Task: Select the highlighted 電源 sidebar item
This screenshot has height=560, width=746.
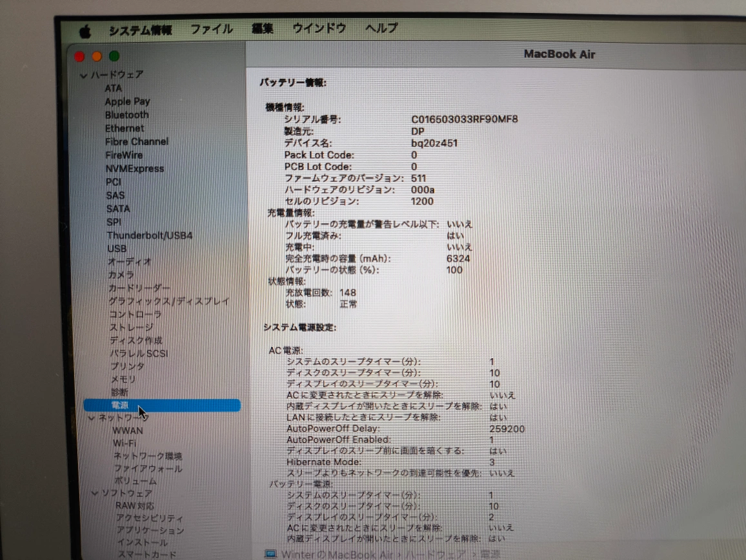Action: click(162, 405)
